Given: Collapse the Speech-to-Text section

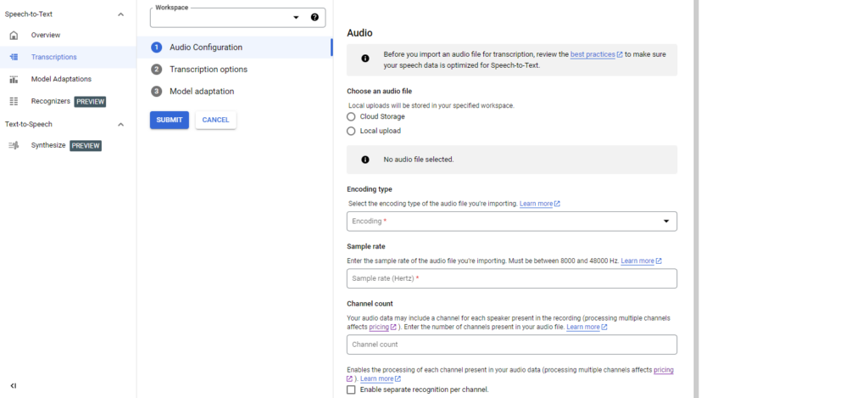Looking at the screenshot, I should [120, 14].
